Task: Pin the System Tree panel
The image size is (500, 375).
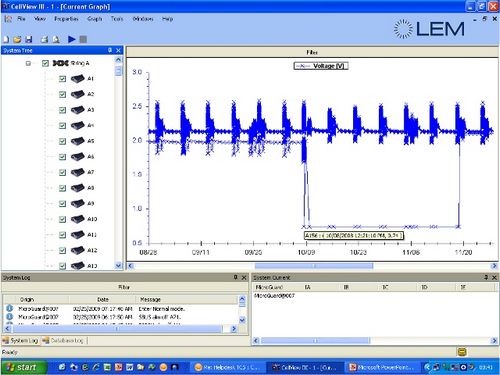Action: pyautogui.click(x=110, y=50)
